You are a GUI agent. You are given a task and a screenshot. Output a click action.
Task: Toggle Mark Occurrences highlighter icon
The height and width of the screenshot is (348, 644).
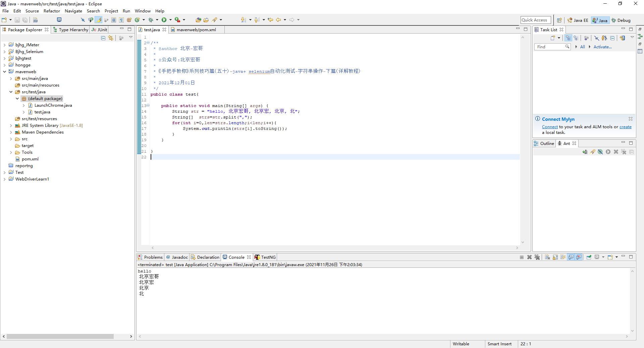pos(99,20)
